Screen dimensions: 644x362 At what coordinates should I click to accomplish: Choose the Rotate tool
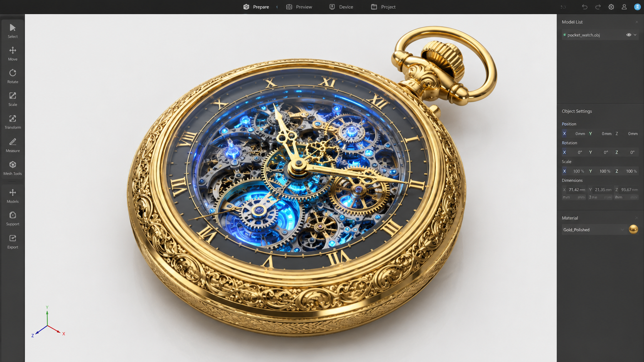click(13, 76)
